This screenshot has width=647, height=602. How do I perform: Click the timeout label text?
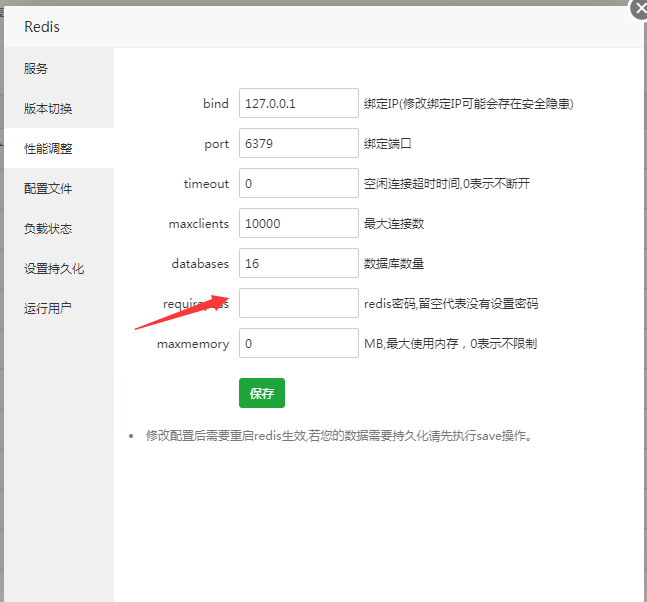(206, 184)
